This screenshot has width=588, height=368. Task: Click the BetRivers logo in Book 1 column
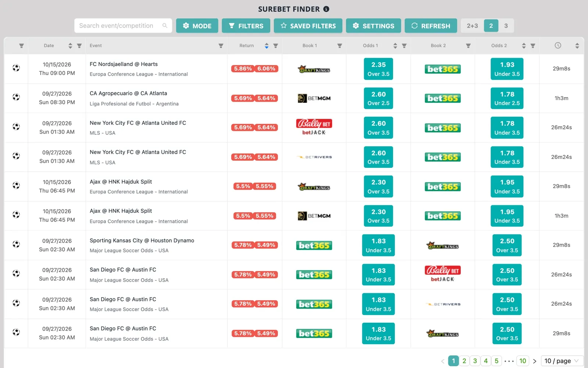click(314, 157)
